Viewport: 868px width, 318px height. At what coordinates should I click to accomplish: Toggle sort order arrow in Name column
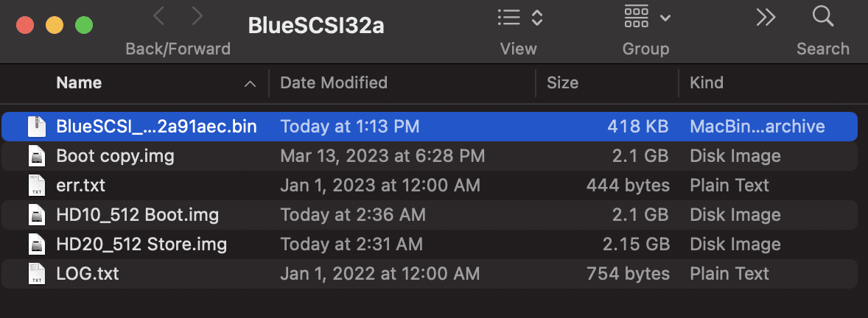pyautogui.click(x=250, y=83)
